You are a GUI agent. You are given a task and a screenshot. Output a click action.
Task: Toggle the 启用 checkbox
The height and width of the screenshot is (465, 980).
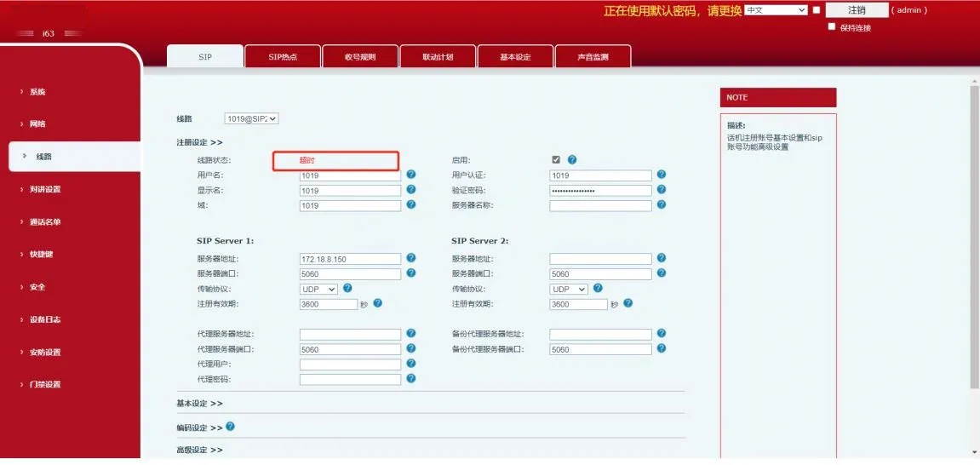[556, 159]
